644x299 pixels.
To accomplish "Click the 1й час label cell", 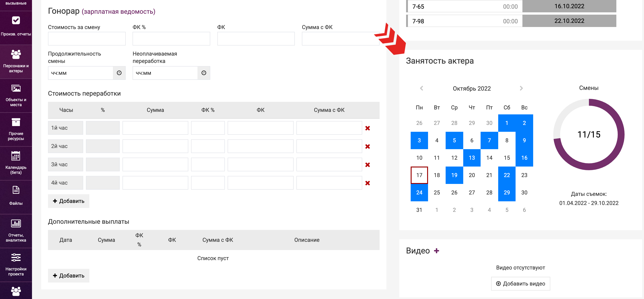I will tap(66, 128).
